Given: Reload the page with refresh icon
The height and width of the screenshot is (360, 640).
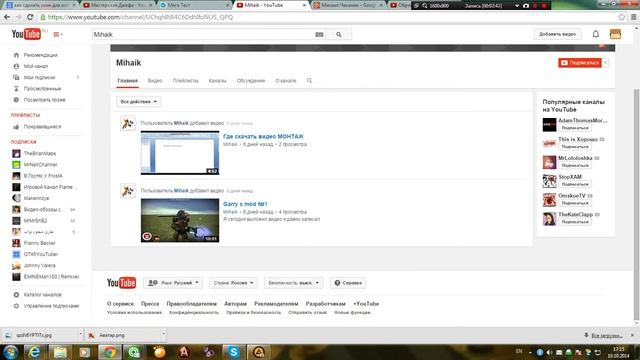Looking at the screenshot, I should 30,17.
